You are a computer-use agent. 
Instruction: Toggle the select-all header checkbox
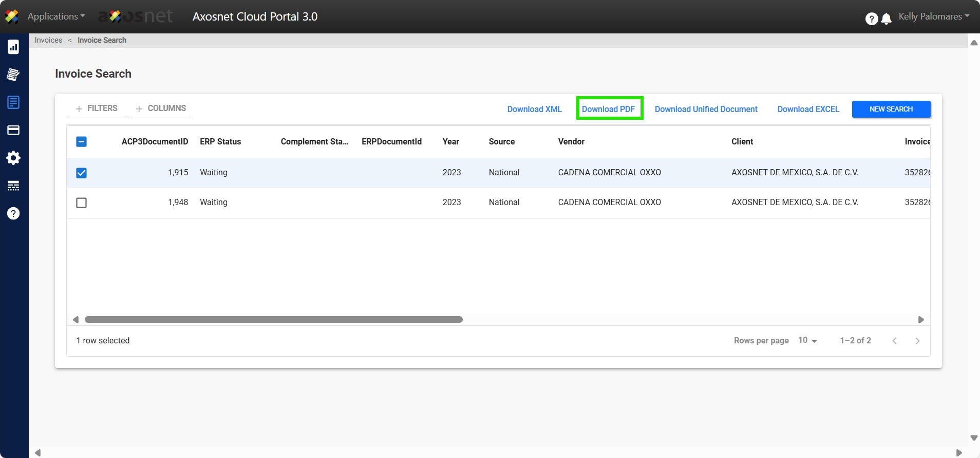(x=81, y=142)
